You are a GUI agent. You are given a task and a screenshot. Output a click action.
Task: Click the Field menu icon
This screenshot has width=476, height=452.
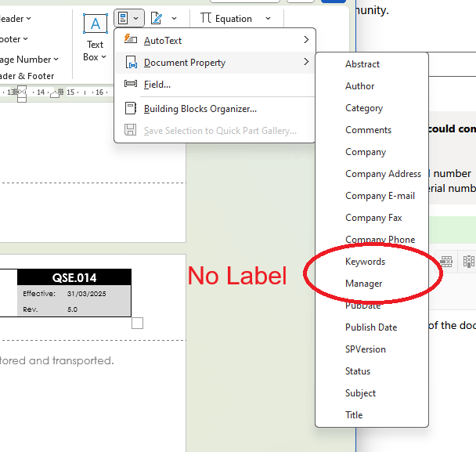click(131, 84)
